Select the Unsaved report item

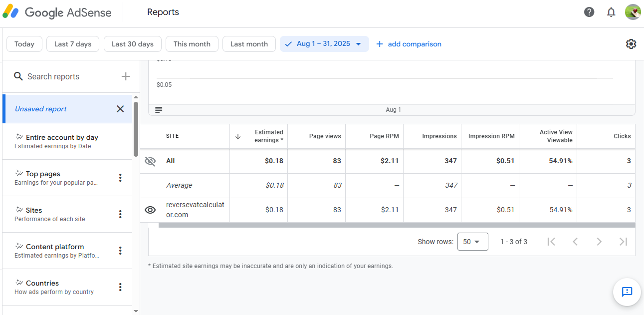[67, 109]
